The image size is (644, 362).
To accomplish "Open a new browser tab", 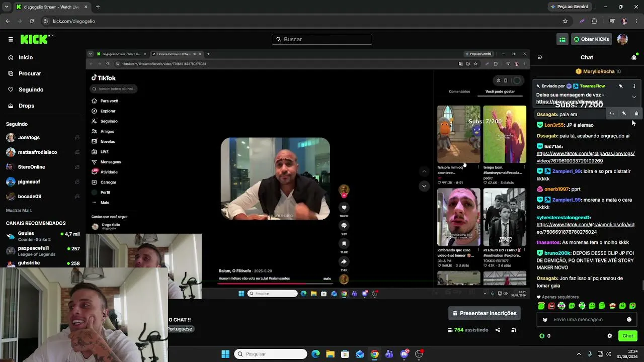I will coord(98,7).
